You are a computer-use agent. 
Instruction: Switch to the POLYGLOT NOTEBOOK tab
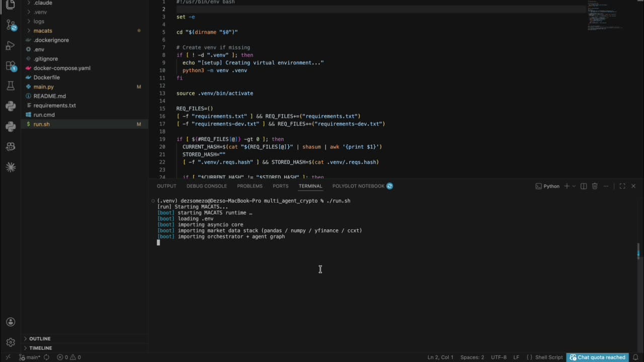point(358,186)
